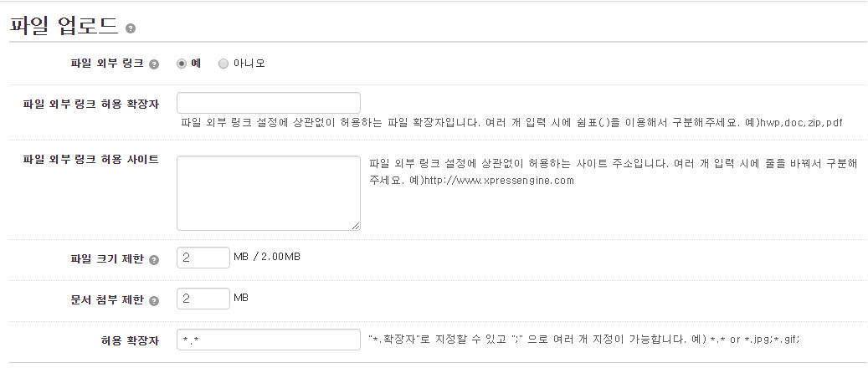Click the 허용 확장자 field containing *.*
Screen dimensions: 868x368
point(269,340)
